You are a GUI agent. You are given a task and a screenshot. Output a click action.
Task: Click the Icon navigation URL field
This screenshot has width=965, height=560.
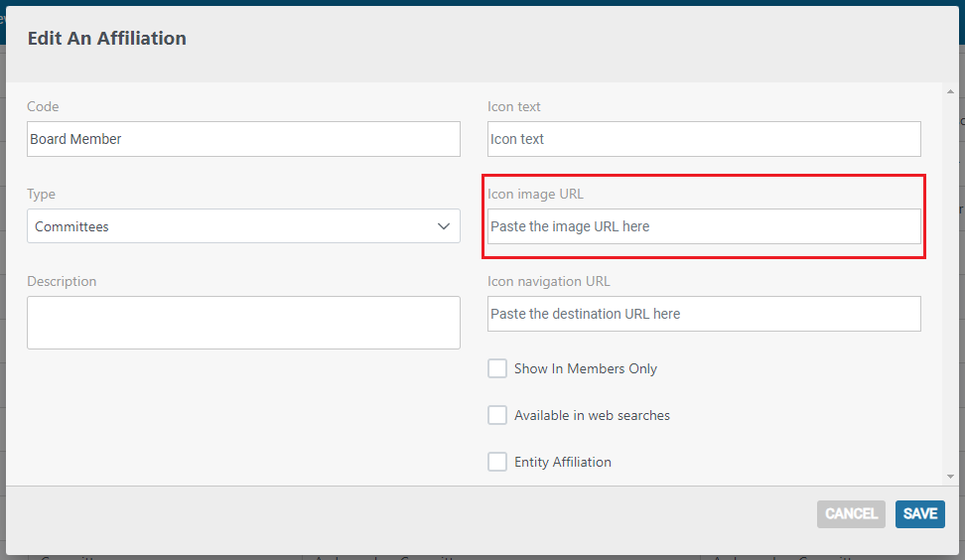tap(704, 314)
